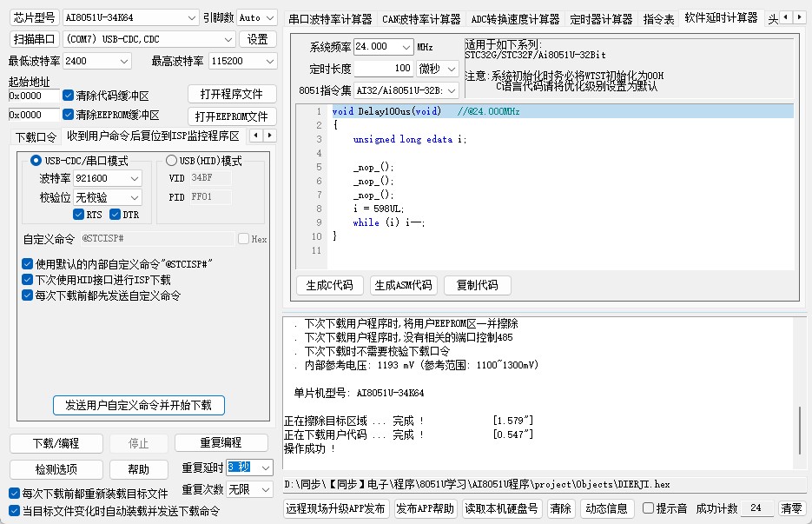Click 检测选项 button

[x=56, y=469]
